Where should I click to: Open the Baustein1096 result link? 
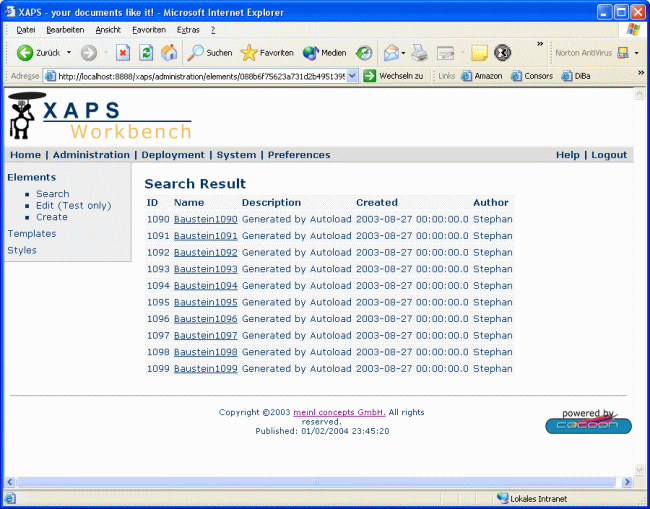206,319
